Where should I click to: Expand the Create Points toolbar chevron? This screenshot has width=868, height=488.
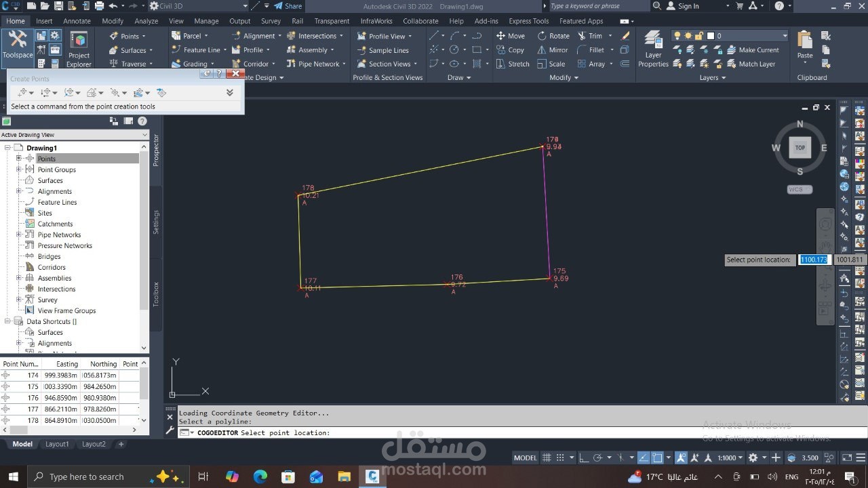click(229, 93)
